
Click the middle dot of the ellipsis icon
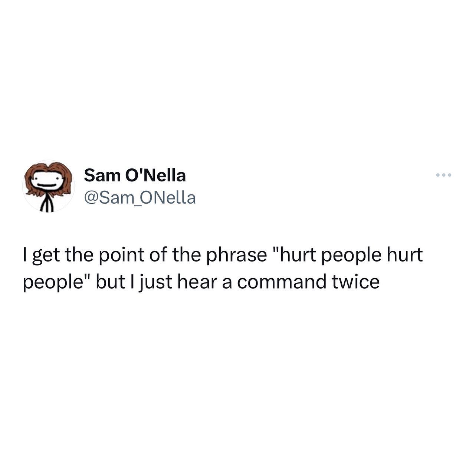[444, 175]
